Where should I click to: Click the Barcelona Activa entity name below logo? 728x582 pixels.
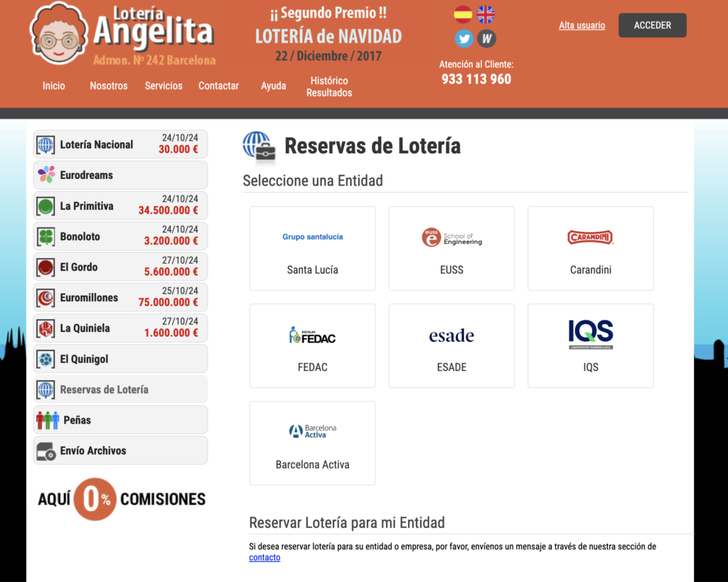pos(313,465)
